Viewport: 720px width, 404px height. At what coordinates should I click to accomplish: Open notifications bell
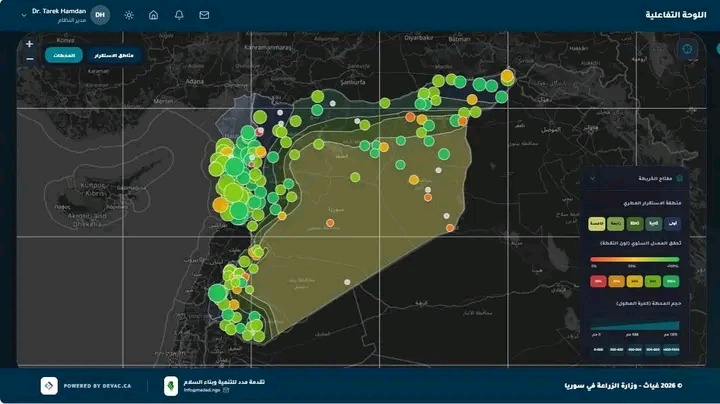tap(179, 15)
